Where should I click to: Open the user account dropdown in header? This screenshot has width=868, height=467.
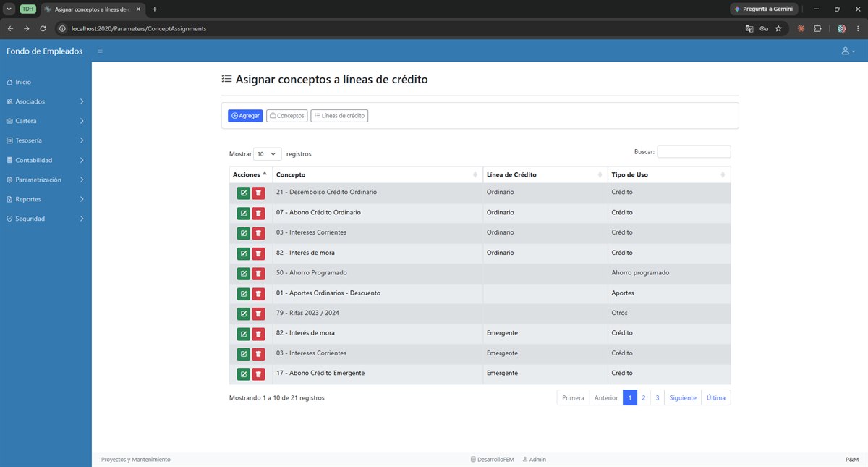point(848,51)
